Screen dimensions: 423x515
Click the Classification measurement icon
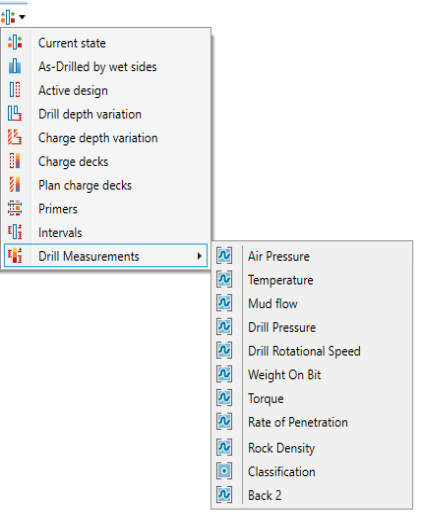pos(224,471)
